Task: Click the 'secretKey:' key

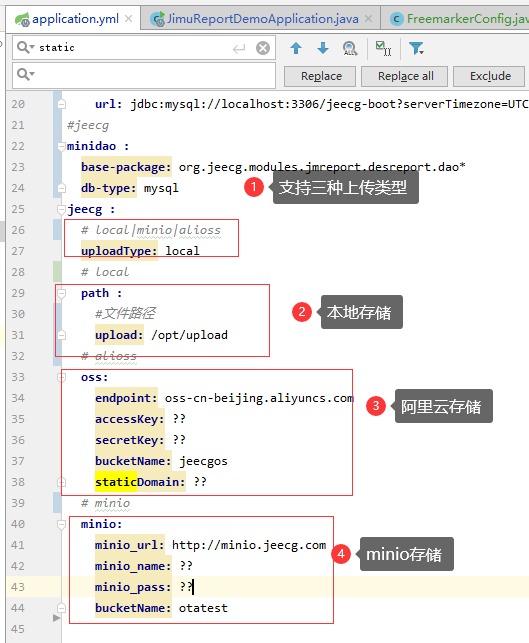Action: [x=130, y=440]
